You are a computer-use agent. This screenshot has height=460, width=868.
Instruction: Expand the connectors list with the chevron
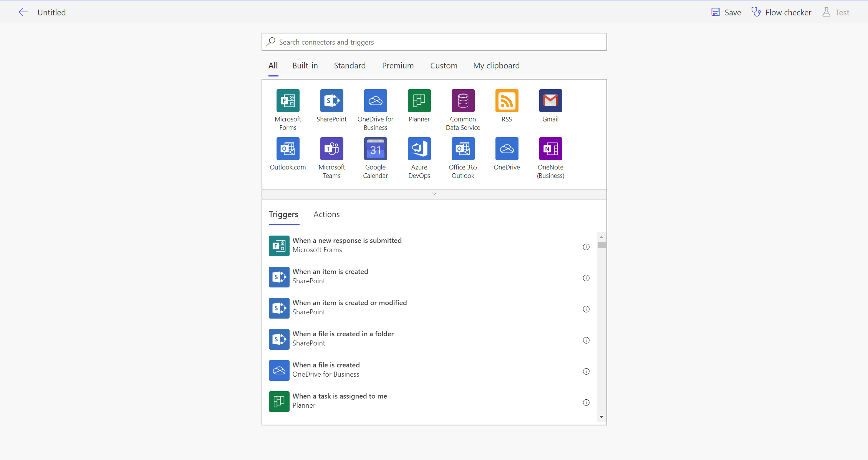tap(434, 194)
